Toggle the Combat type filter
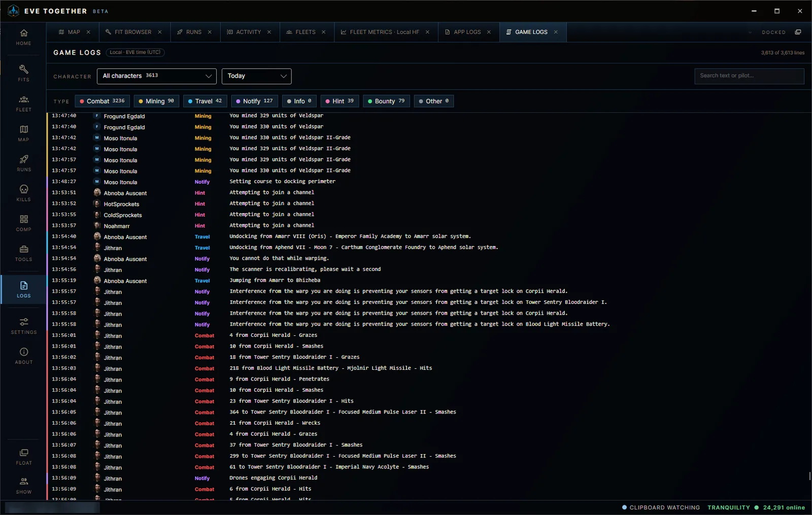Image resolution: width=812 pixels, height=515 pixels. 102,101
